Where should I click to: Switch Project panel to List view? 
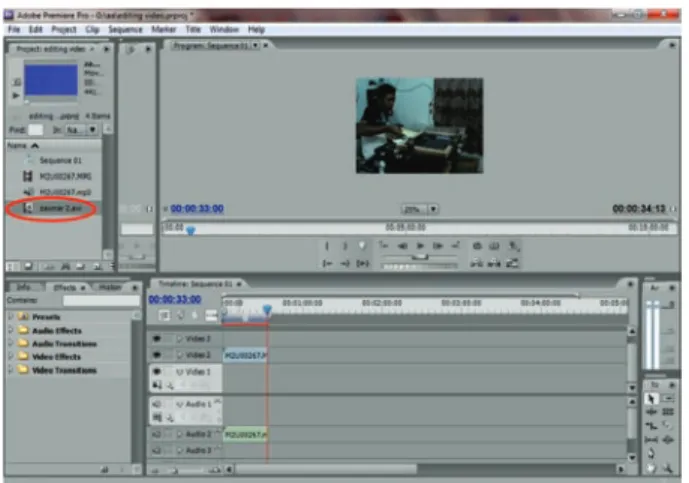[12, 266]
